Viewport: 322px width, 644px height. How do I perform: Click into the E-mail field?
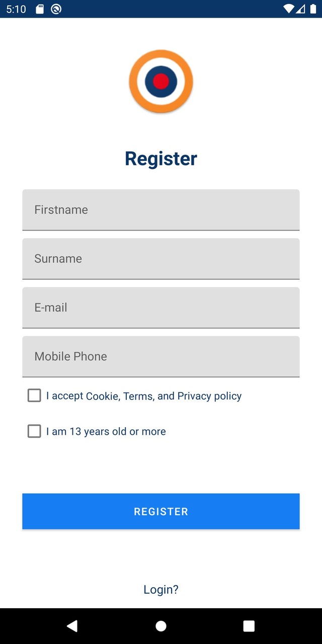pos(161,307)
